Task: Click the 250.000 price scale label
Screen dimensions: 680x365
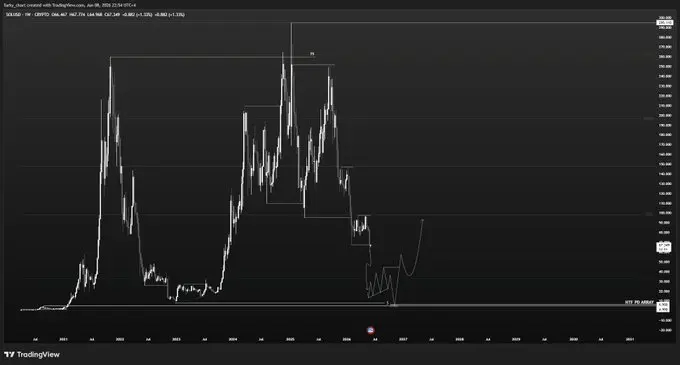Action: 665,66
